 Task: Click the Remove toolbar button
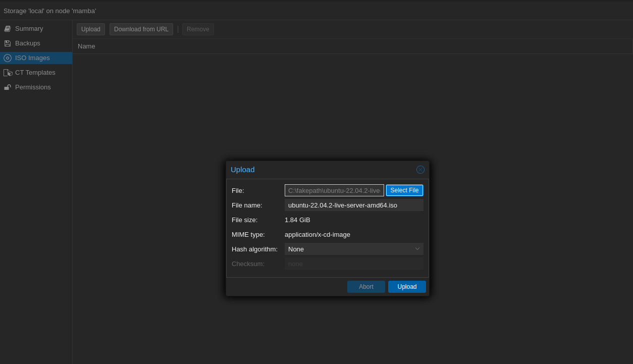tap(198, 29)
